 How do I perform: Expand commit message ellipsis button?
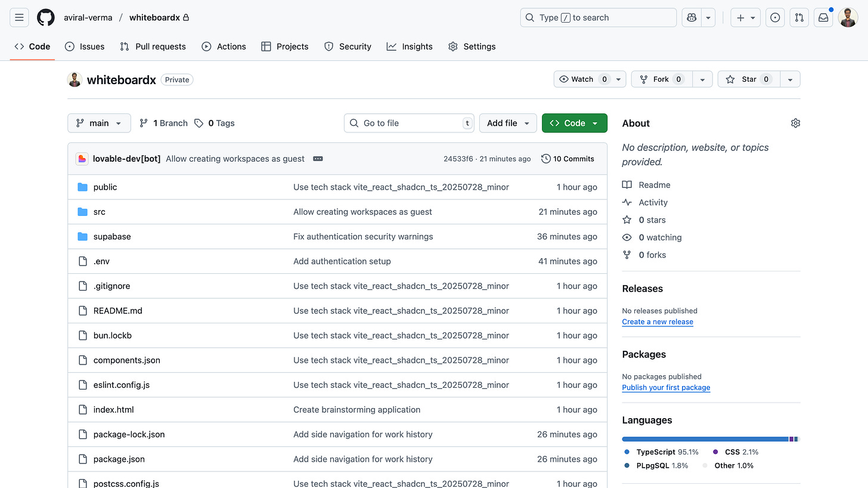(x=318, y=159)
